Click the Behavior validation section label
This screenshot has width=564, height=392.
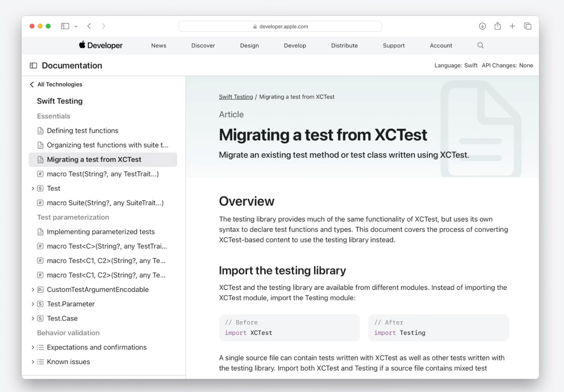pyautogui.click(x=68, y=333)
